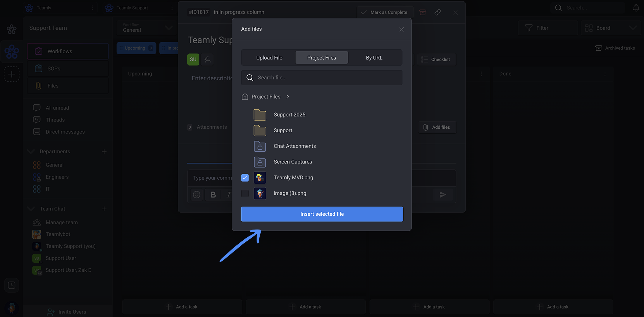Open the time tracking clock icon
The height and width of the screenshot is (317, 644).
pyautogui.click(x=11, y=285)
